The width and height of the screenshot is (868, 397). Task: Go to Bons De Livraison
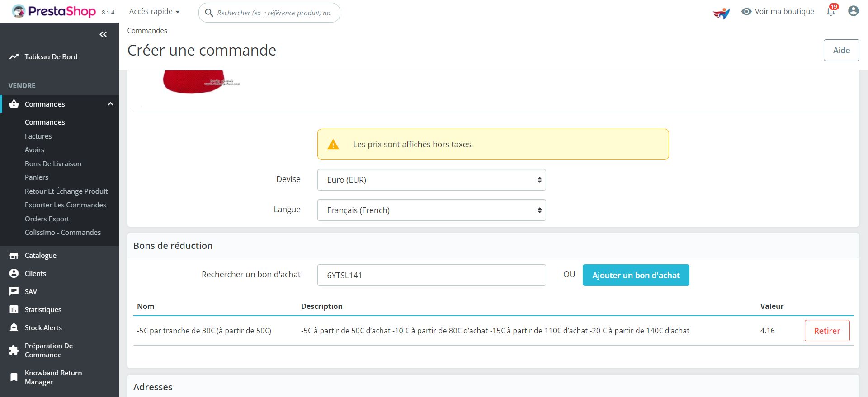coord(53,163)
